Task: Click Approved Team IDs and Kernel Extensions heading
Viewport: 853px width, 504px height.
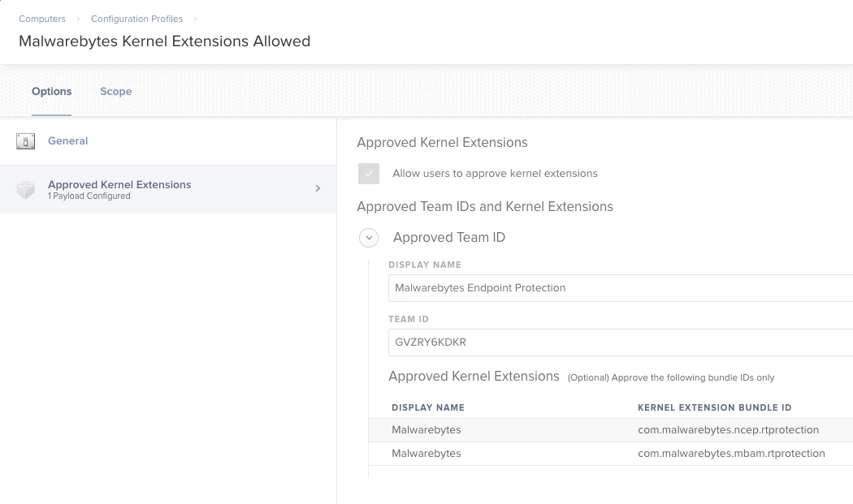Action: (485, 207)
